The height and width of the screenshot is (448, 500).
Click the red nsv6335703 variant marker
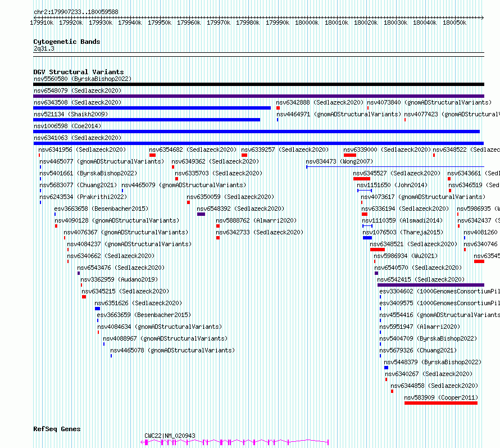coord(176,179)
